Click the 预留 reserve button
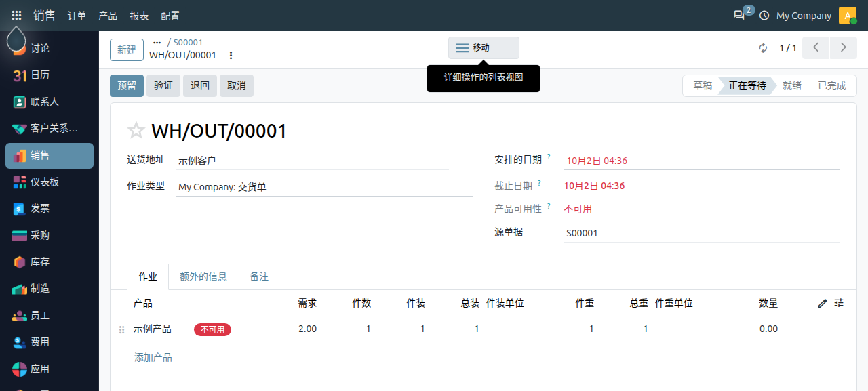The height and width of the screenshot is (391, 868). pyautogui.click(x=127, y=85)
